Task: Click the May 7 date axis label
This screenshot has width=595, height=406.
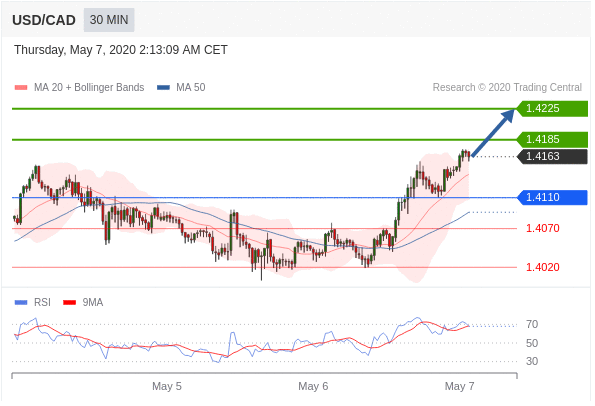Action: pyautogui.click(x=460, y=386)
